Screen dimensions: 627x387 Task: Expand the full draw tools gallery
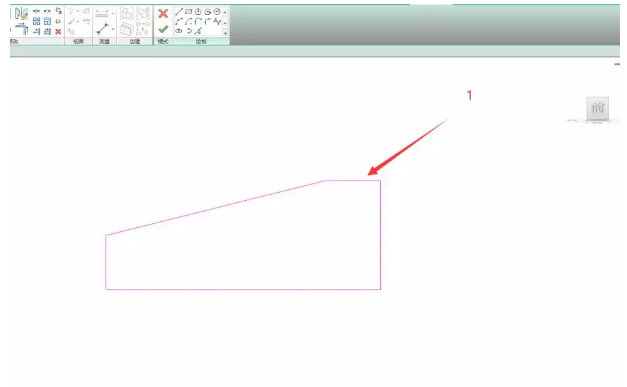click(225, 33)
